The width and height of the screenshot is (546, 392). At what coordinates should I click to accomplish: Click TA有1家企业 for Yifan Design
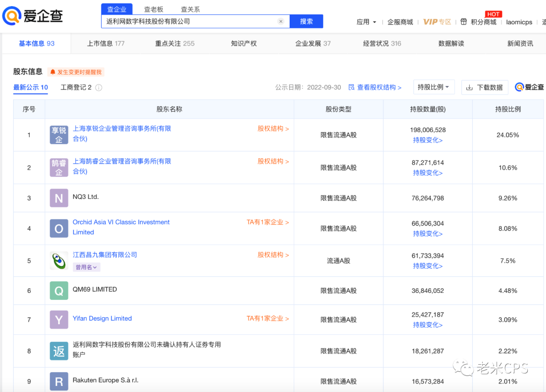(x=268, y=319)
